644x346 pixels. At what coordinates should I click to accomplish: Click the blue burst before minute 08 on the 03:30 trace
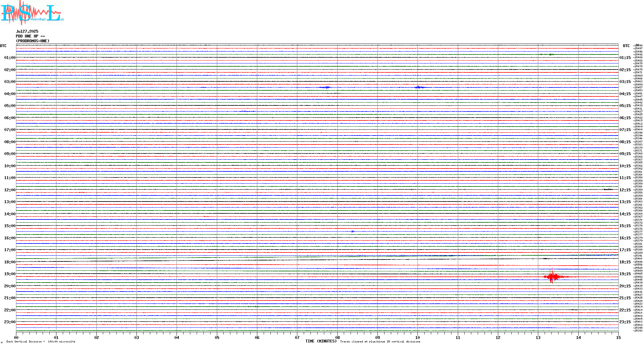[325, 87]
